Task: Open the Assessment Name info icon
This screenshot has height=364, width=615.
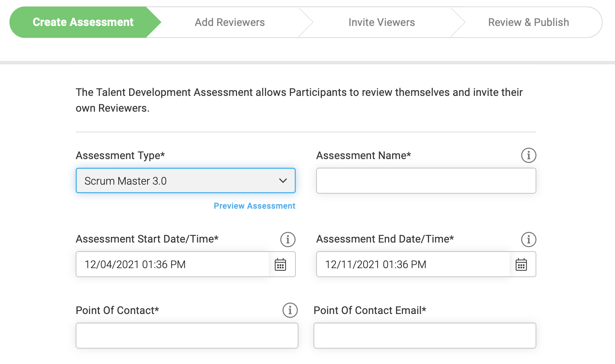Action: (528, 155)
